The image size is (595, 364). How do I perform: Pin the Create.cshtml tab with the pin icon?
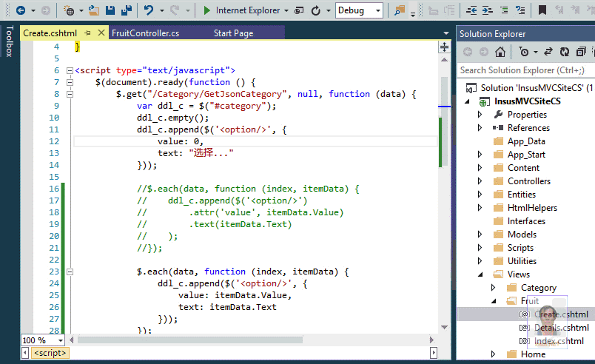[x=87, y=33]
